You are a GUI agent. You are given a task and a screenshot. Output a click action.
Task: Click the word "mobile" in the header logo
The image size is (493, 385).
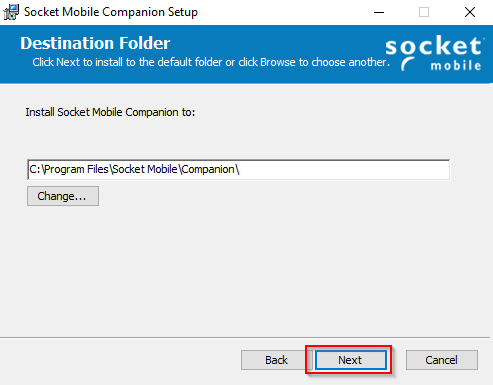coord(456,65)
